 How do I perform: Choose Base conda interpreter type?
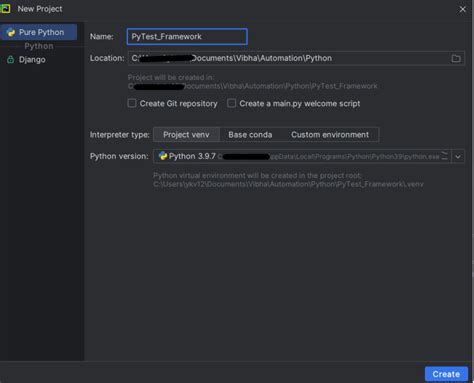point(250,135)
